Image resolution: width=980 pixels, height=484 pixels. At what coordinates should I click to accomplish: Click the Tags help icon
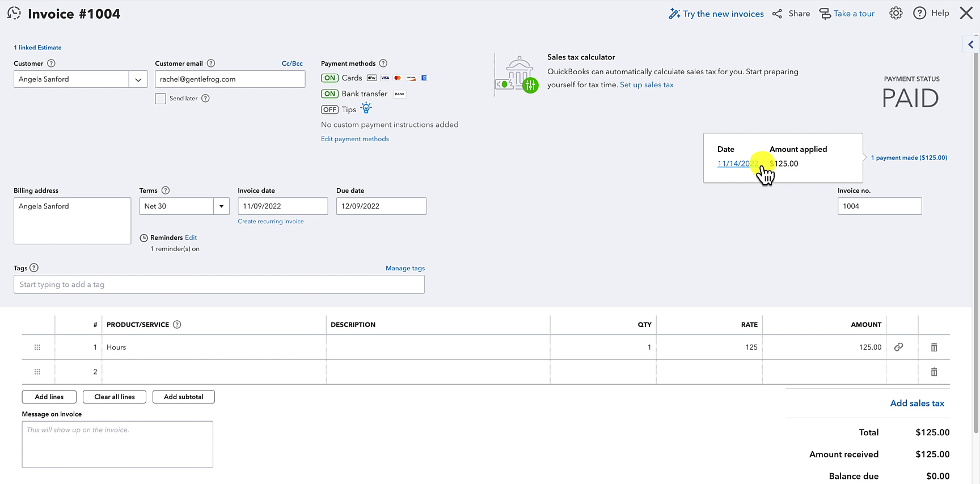(x=34, y=268)
